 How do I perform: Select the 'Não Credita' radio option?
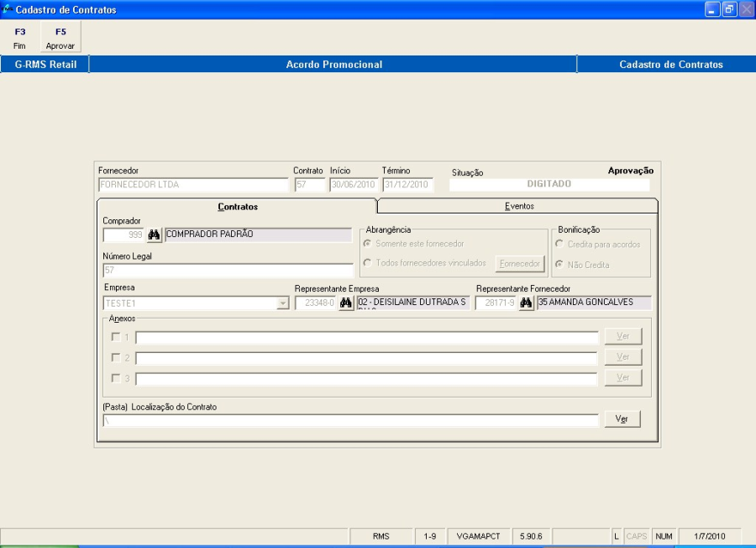[559, 265]
